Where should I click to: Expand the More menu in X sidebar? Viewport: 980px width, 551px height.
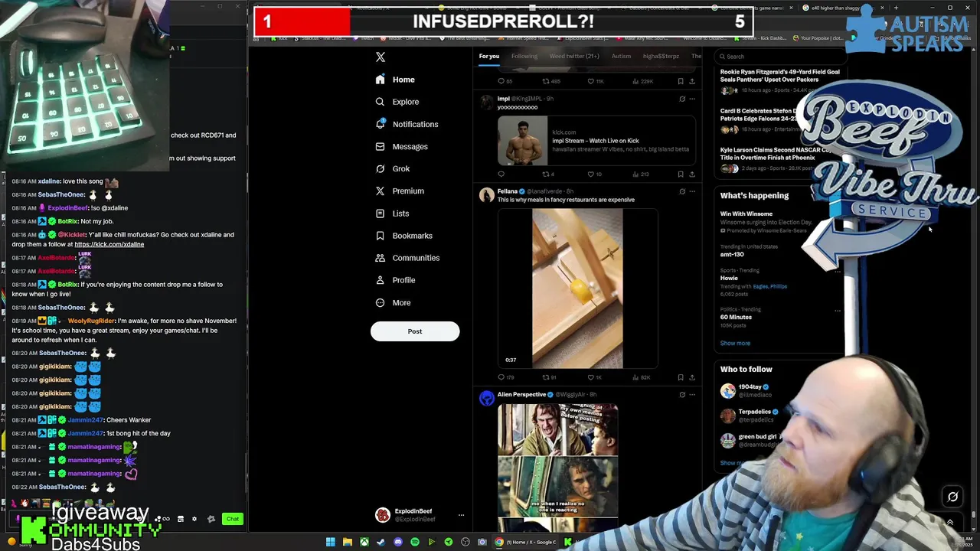[393, 302]
